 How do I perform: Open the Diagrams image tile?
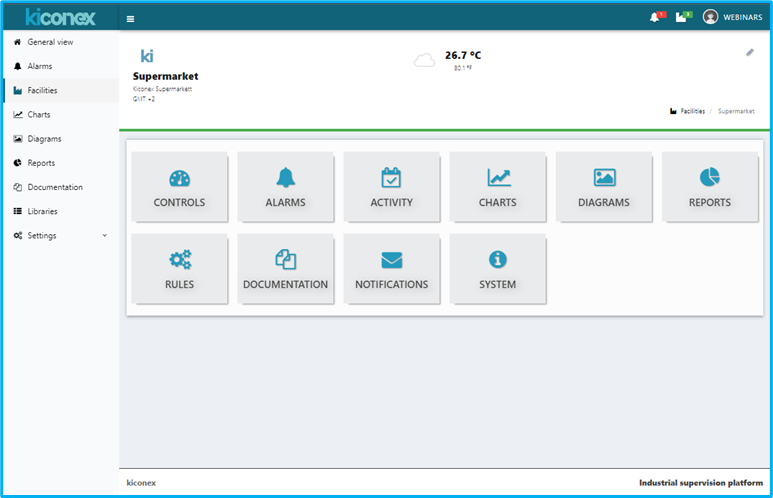604,186
